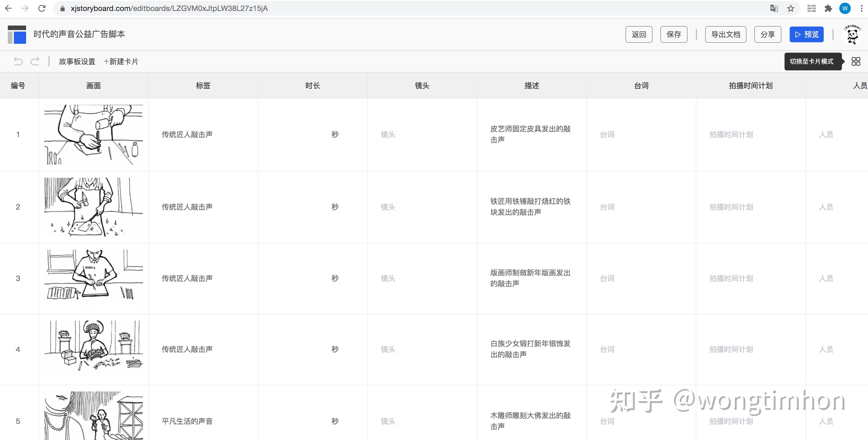The width and height of the screenshot is (868, 440).
Task: Click the translate page icon
Action: point(774,8)
